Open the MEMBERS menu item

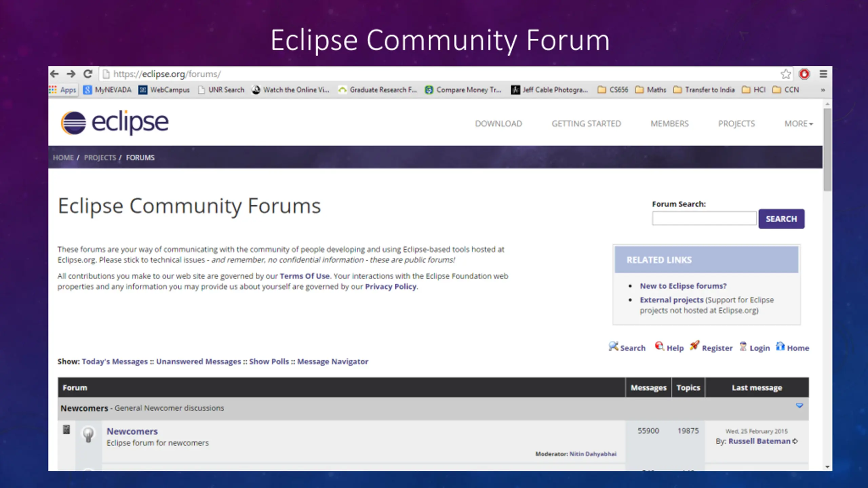[670, 124]
